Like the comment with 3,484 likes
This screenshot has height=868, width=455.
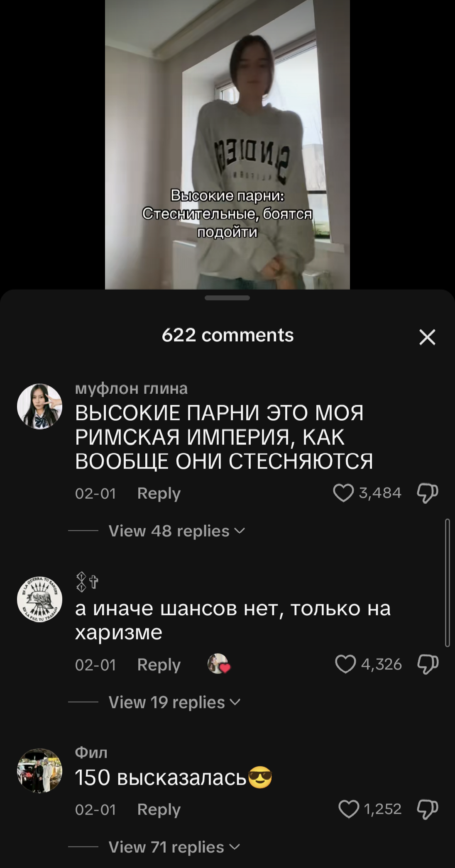point(343,493)
